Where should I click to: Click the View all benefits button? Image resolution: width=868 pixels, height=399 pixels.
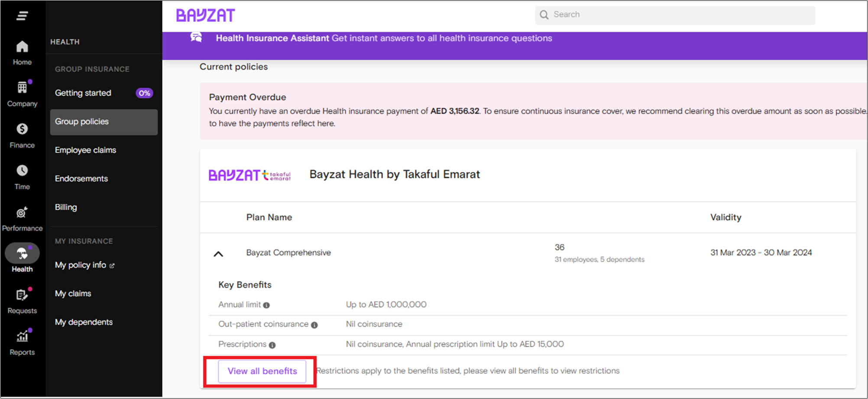pos(262,371)
